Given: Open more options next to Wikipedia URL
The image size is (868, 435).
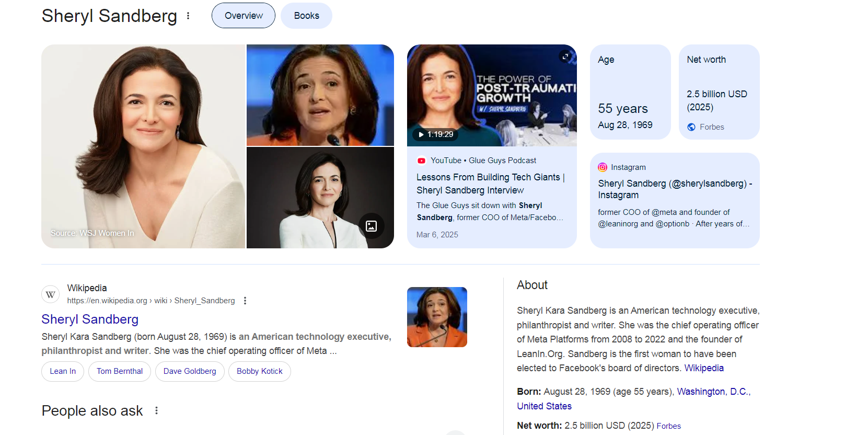Looking at the screenshot, I should coord(245,301).
